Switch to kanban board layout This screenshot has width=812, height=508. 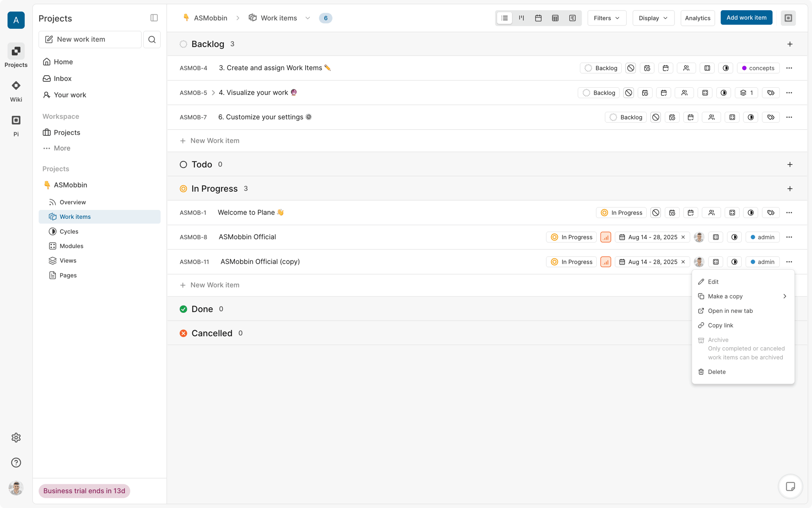(x=521, y=18)
